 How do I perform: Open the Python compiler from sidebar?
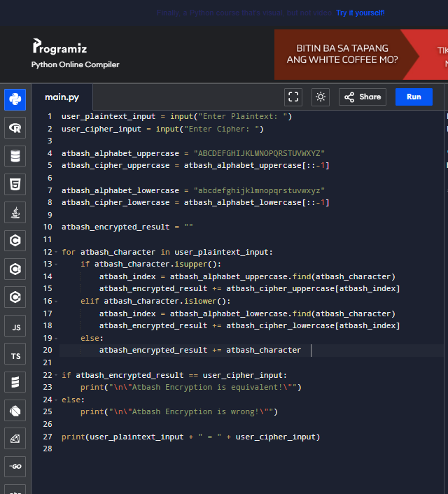tap(15, 99)
